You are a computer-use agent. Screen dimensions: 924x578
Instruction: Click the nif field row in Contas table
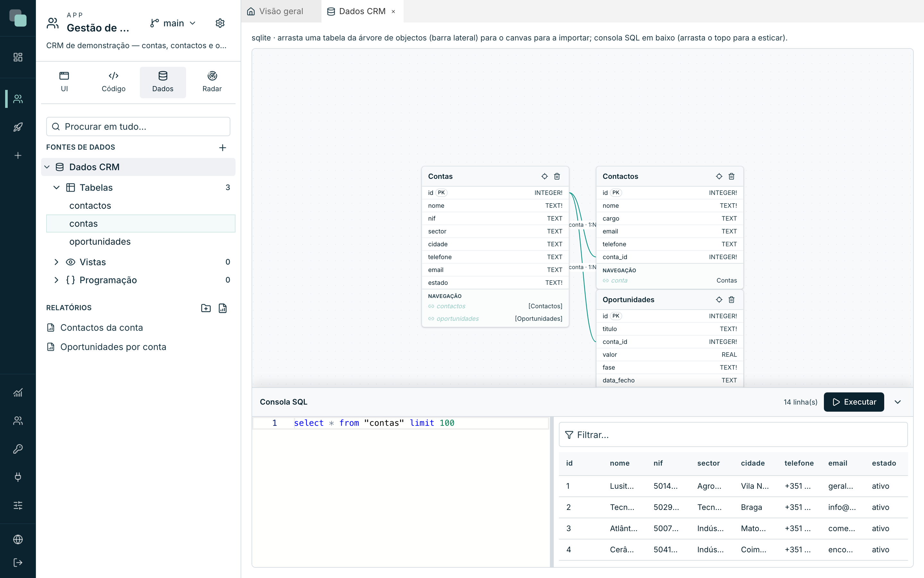click(x=495, y=219)
